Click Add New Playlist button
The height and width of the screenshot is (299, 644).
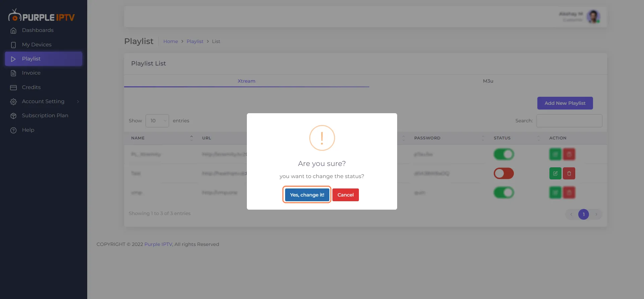(x=565, y=103)
